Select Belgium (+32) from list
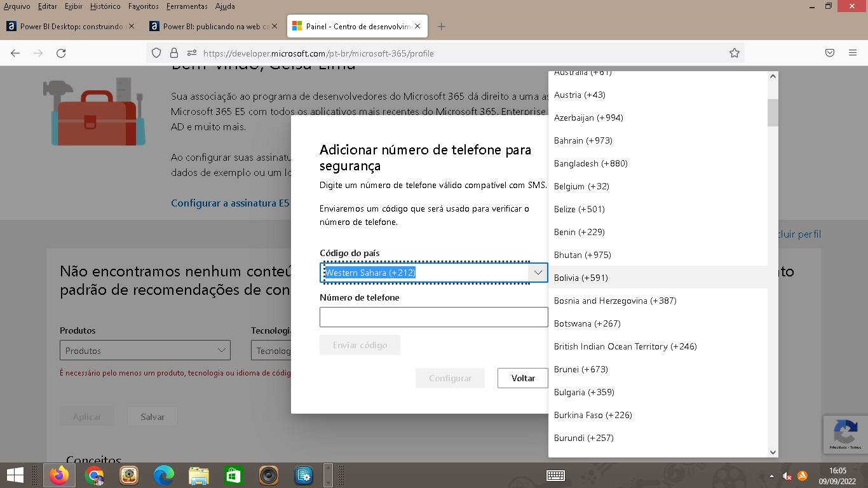 point(658,186)
